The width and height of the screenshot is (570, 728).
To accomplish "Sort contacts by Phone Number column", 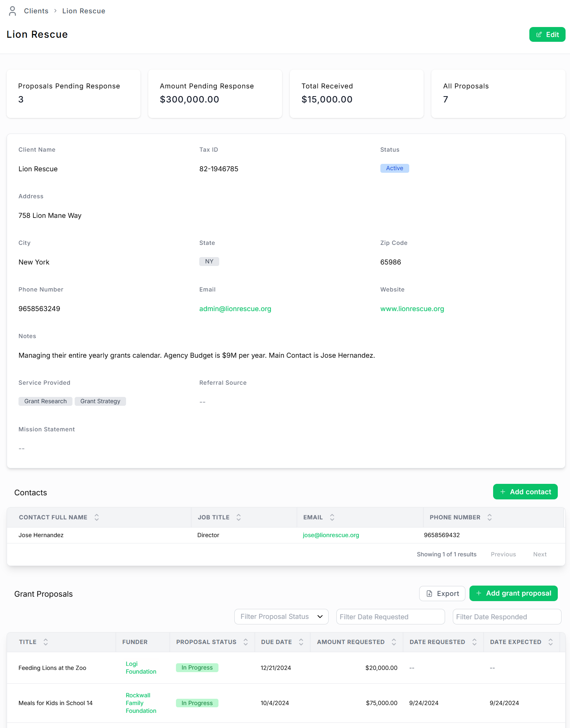I will (x=489, y=517).
